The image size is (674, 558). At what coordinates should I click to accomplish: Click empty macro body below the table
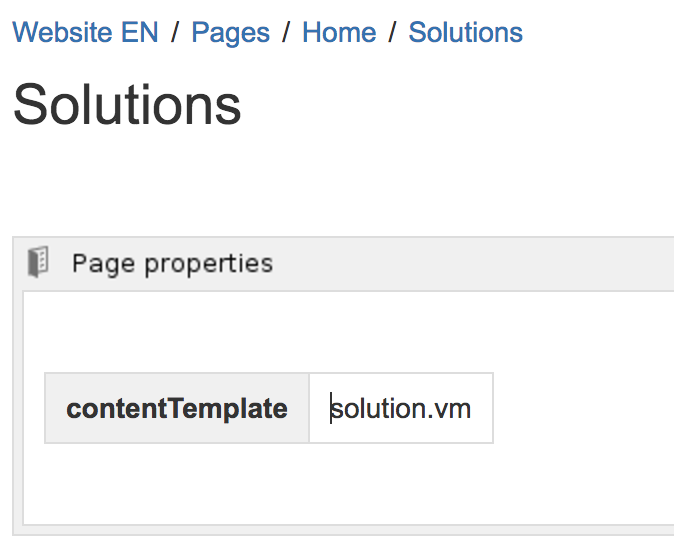300,485
